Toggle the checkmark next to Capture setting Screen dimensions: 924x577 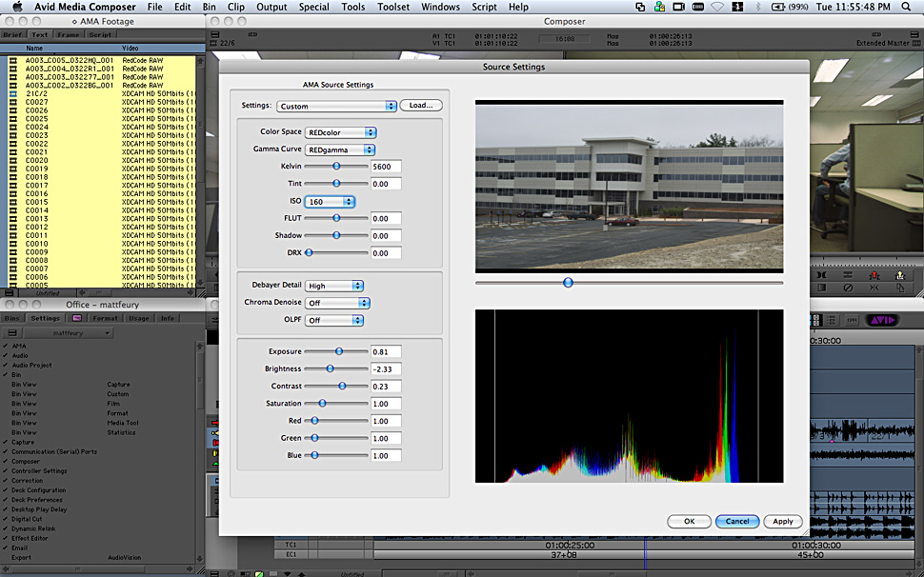coord(5,442)
